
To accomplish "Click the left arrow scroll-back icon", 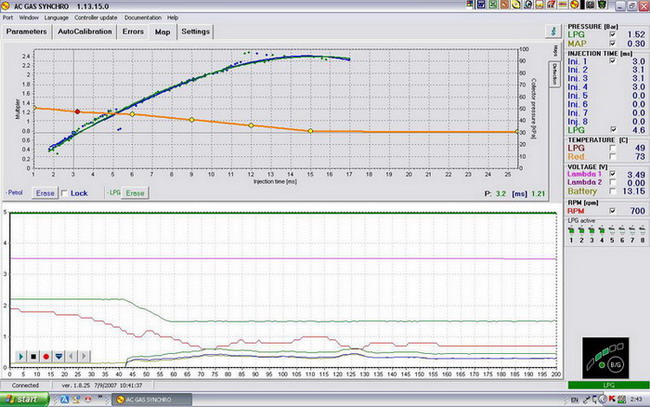I will point(72,355).
